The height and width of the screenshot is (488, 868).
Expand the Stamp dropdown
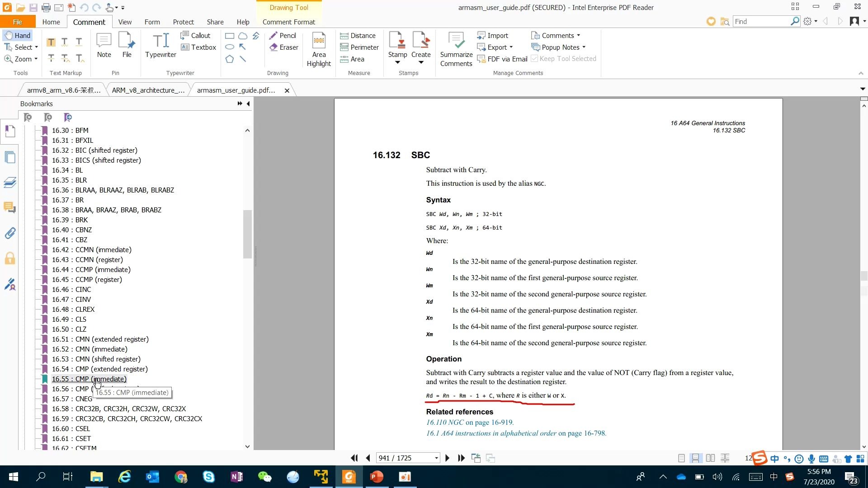tap(397, 62)
